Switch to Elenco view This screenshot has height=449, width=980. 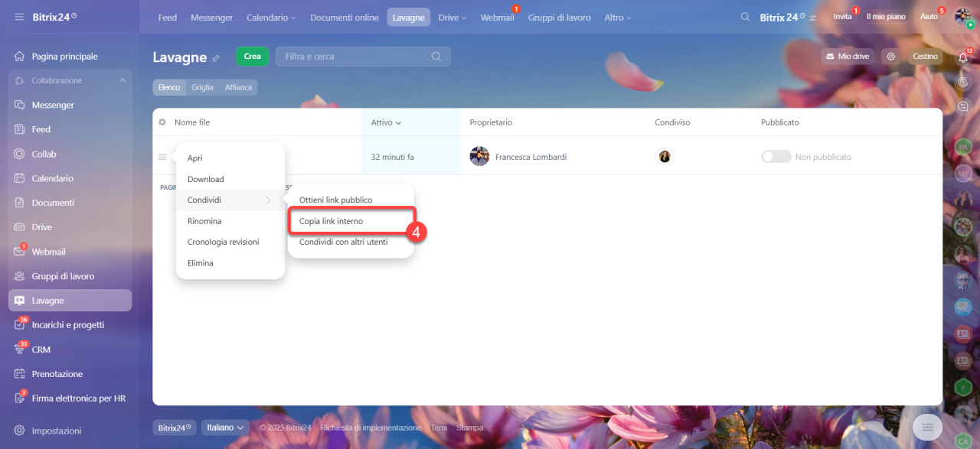point(169,87)
